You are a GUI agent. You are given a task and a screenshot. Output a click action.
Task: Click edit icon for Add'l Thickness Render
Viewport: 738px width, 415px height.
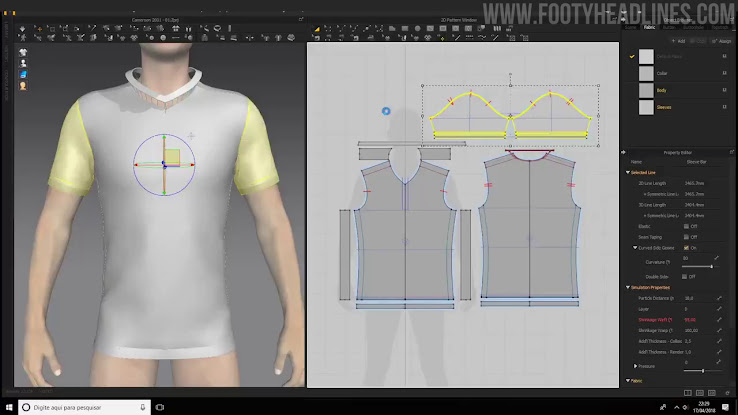719,351
